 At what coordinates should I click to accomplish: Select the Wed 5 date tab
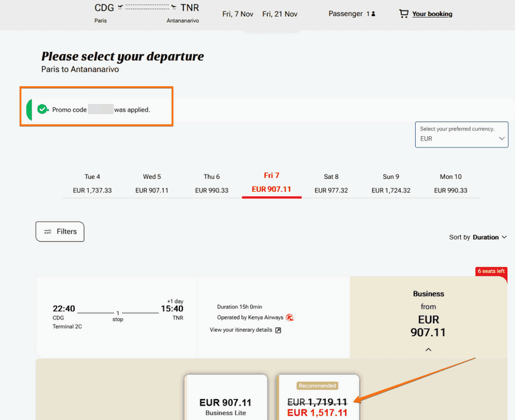tap(152, 183)
